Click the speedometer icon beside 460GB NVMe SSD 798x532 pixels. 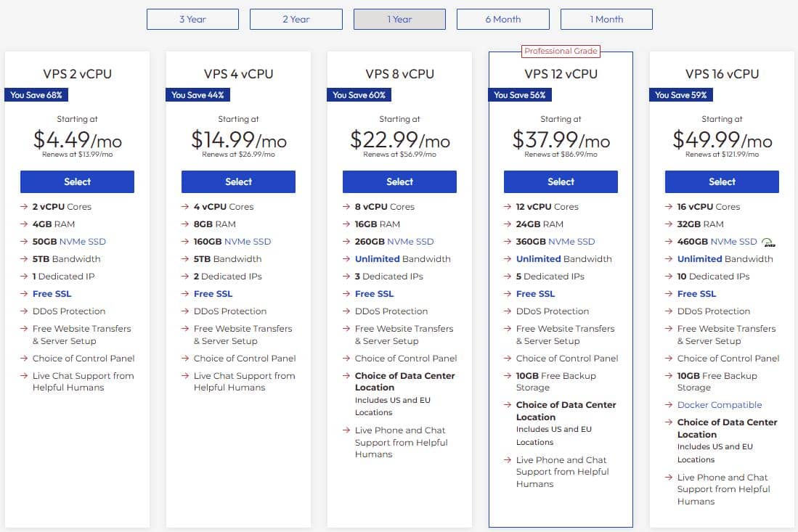pyautogui.click(x=769, y=242)
